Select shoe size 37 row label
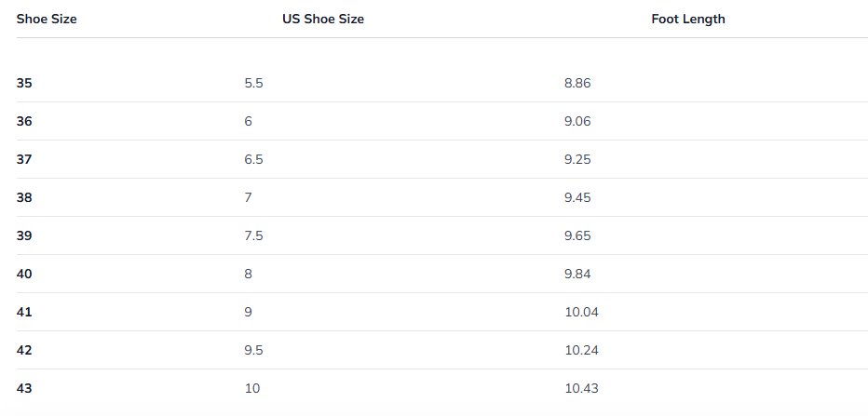Viewport: 868px width, 416px height. click(x=24, y=159)
